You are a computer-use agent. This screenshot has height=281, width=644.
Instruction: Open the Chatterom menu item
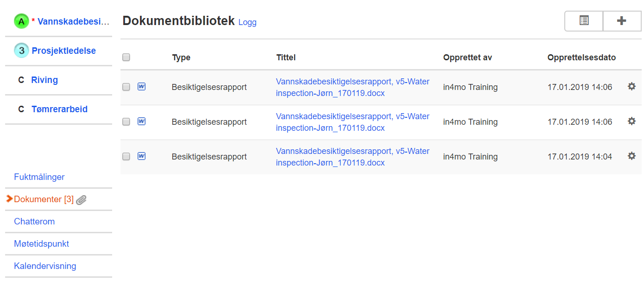point(34,221)
